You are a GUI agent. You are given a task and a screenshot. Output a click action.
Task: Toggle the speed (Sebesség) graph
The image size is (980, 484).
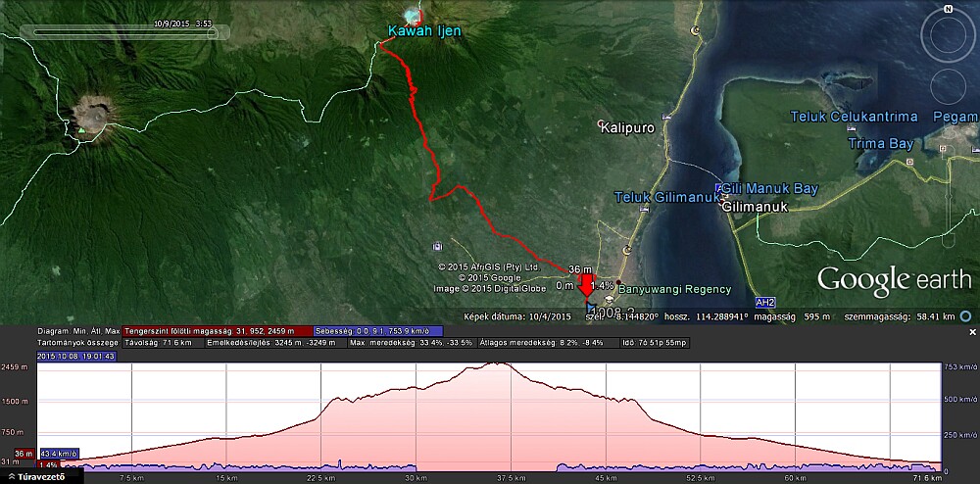(378, 331)
